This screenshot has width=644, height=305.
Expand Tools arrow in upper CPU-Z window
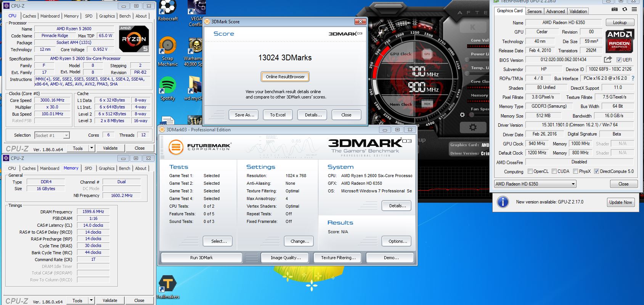(x=92, y=148)
